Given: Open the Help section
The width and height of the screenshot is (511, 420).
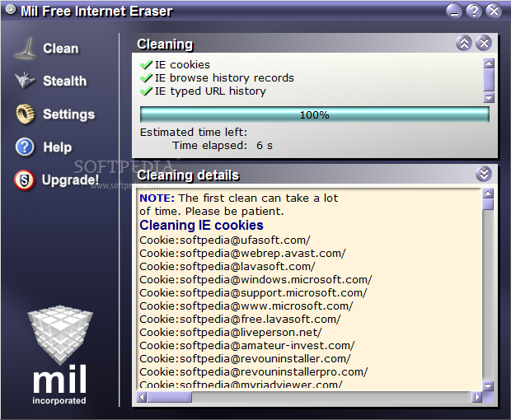Looking at the screenshot, I should (x=58, y=147).
